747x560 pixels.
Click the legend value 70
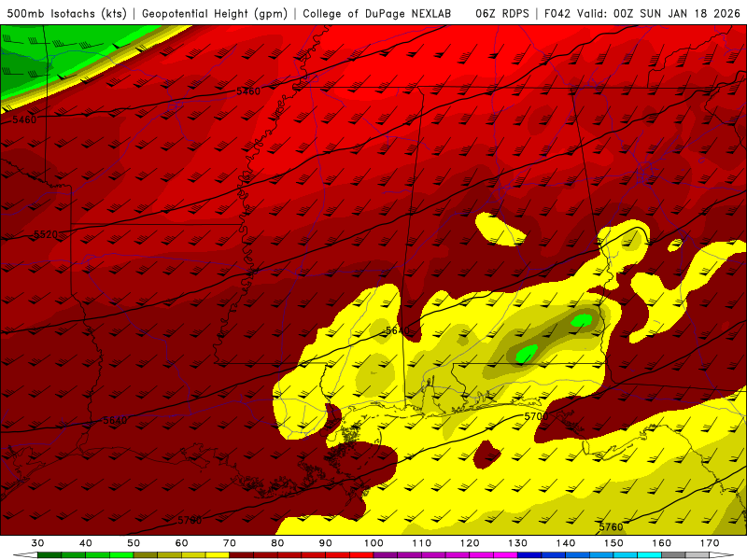230,543
